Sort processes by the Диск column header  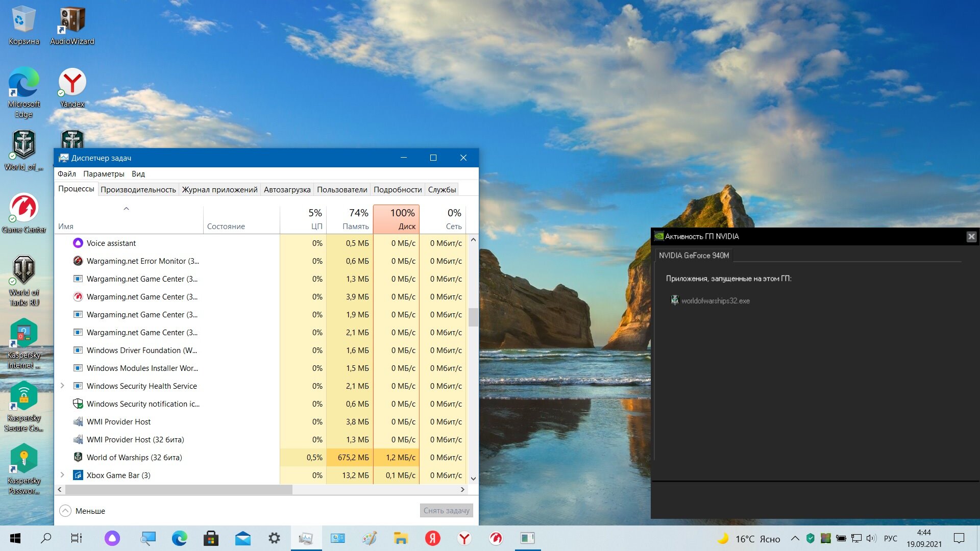[397, 219]
